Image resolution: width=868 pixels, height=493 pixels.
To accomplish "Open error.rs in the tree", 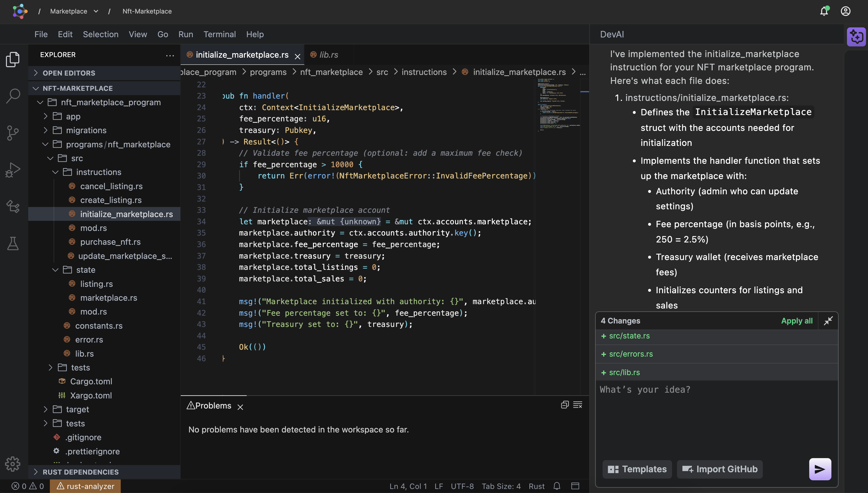I will pos(89,340).
